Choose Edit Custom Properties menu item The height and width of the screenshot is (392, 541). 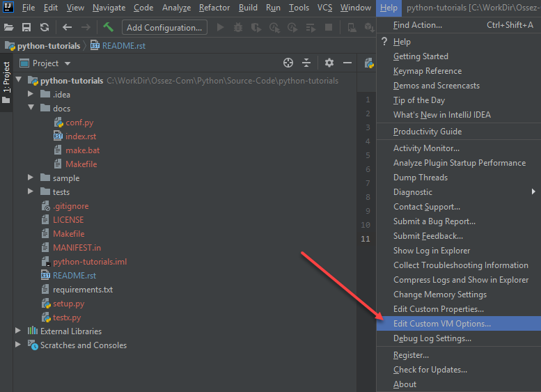click(459, 309)
